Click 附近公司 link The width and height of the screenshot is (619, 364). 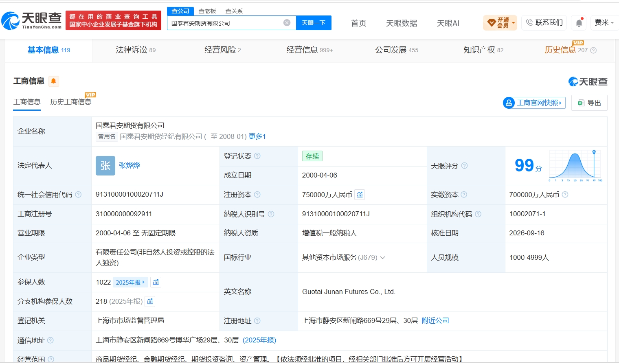coord(435,321)
